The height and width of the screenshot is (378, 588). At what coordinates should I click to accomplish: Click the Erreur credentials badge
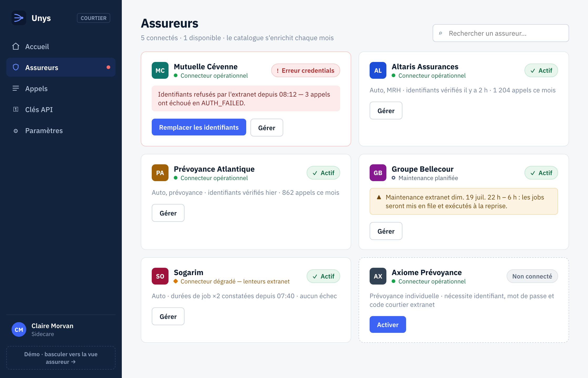pyautogui.click(x=306, y=70)
